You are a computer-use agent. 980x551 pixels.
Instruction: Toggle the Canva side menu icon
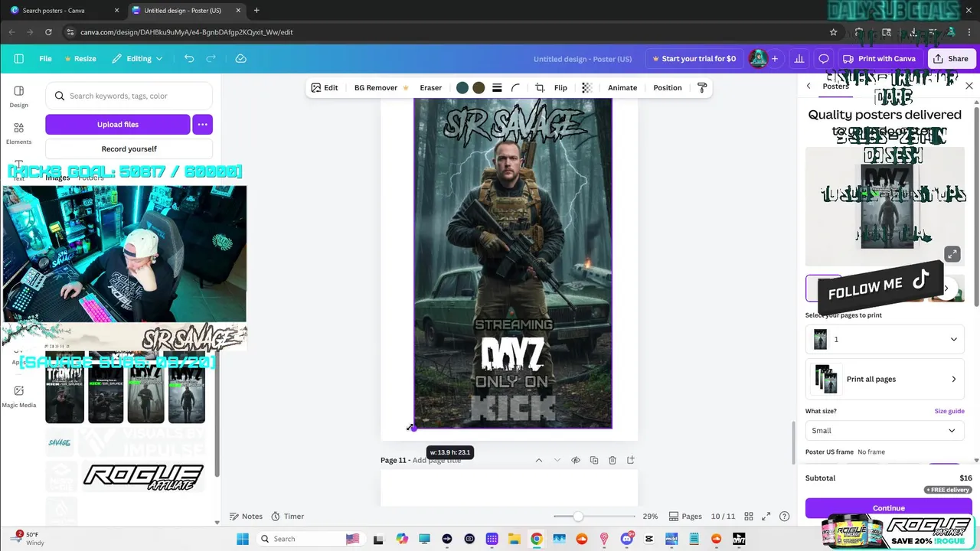point(19,58)
